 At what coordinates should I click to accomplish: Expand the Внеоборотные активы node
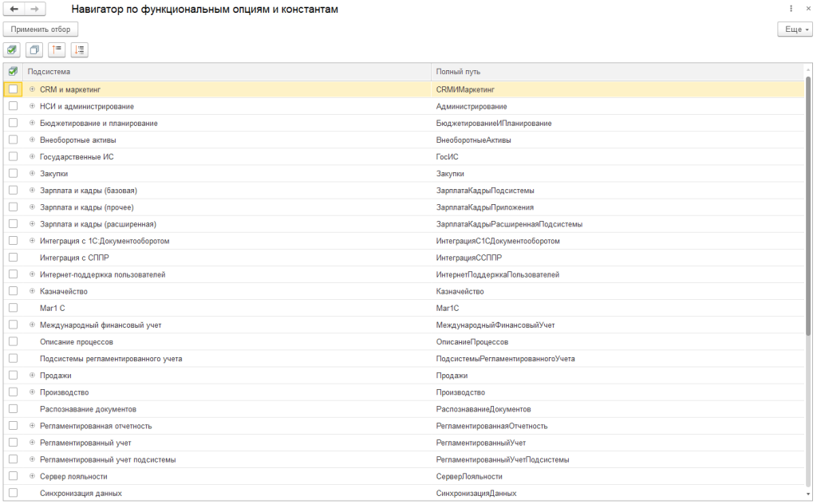coord(32,140)
